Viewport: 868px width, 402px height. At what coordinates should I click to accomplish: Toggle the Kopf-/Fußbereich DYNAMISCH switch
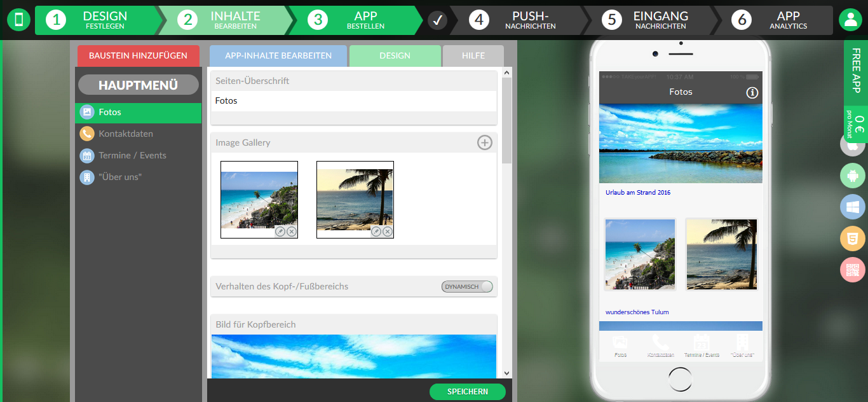467,286
